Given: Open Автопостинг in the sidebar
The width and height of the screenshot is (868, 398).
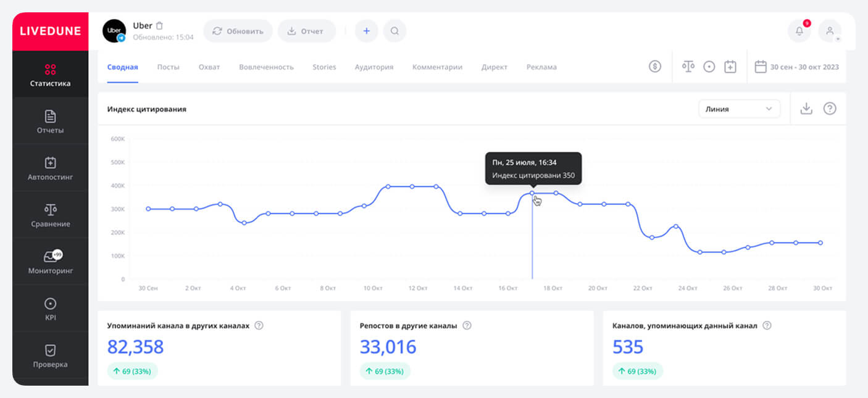Looking at the screenshot, I should [51, 168].
